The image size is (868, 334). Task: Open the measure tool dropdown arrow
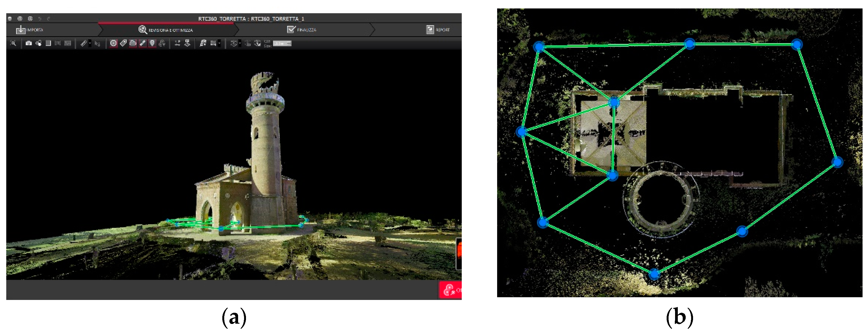pos(90,43)
